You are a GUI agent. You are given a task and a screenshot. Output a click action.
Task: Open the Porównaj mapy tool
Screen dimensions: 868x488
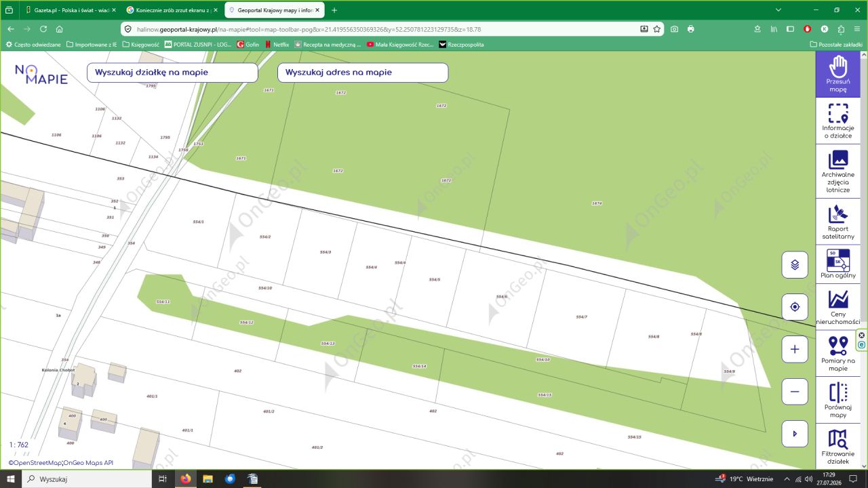pos(837,401)
